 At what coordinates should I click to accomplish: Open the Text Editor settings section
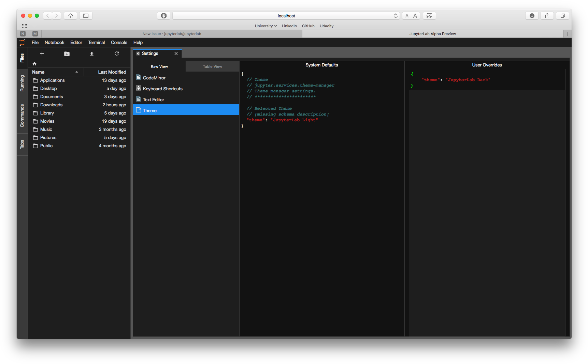pos(153,99)
